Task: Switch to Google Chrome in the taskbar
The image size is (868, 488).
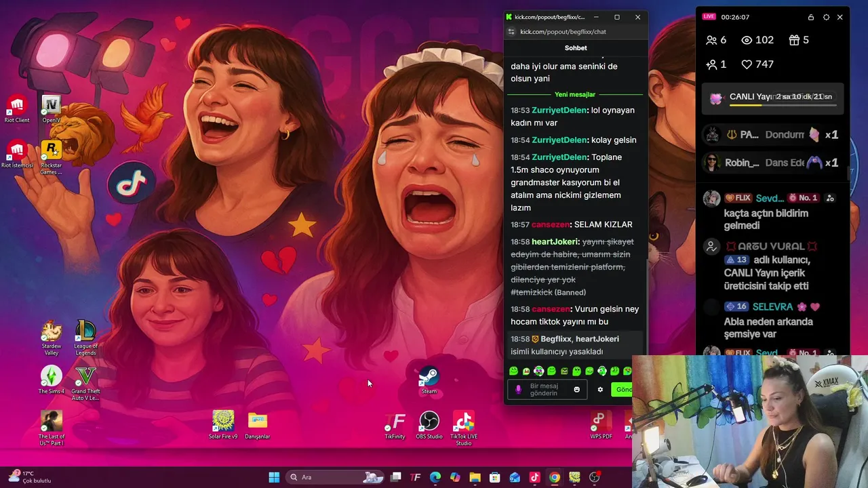Action: coord(555,477)
